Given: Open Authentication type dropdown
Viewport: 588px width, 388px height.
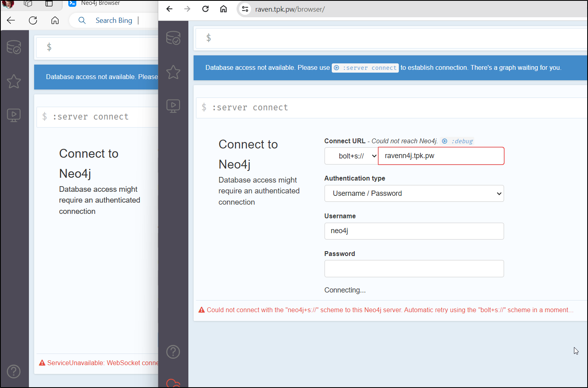Looking at the screenshot, I should [414, 193].
